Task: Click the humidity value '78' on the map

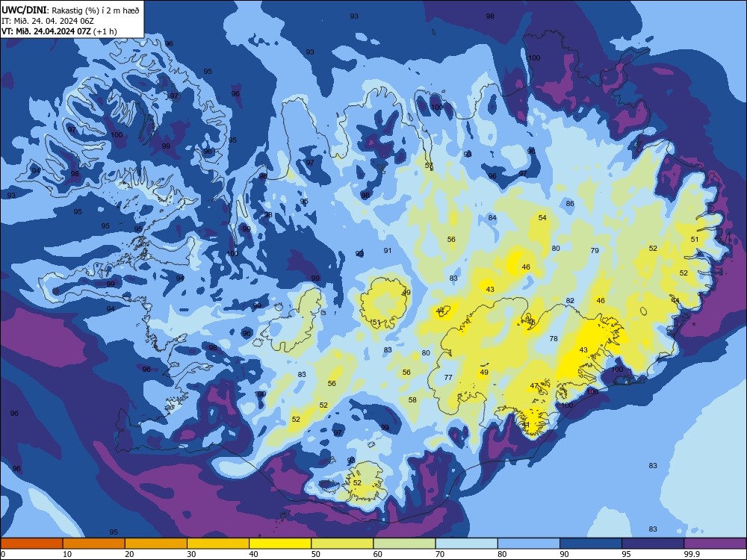Action: 553,338
